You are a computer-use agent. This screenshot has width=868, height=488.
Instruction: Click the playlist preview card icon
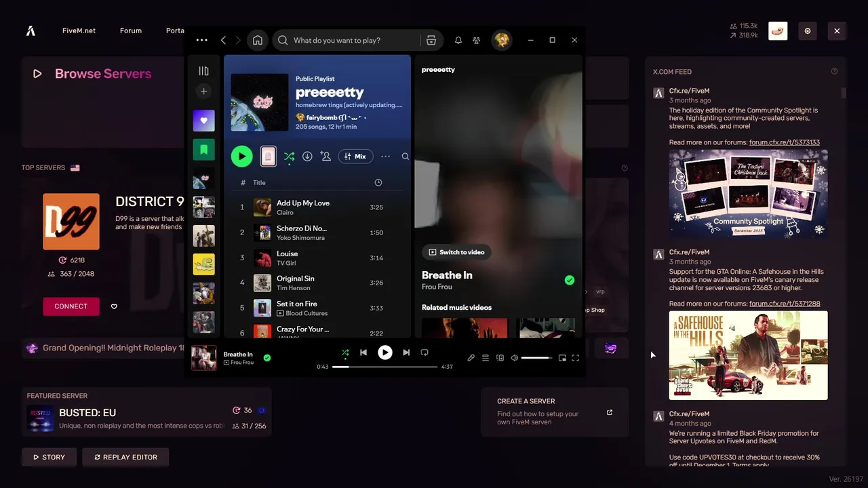pyautogui.click(x=268, y=156)
